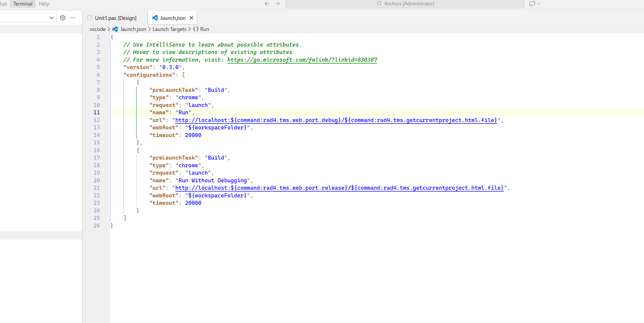Click the localhost debug port URL link
644x323 pixels.
point(336,120)
